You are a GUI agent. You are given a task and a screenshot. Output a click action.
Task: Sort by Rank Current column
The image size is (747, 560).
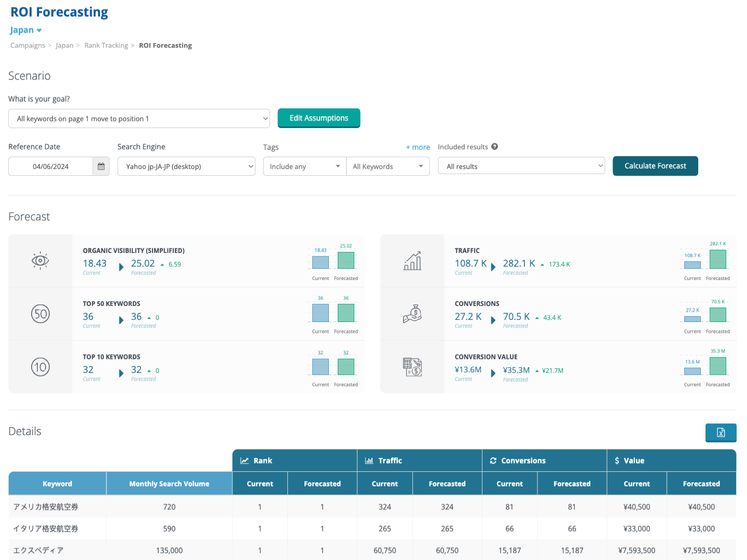coord(260,484)
